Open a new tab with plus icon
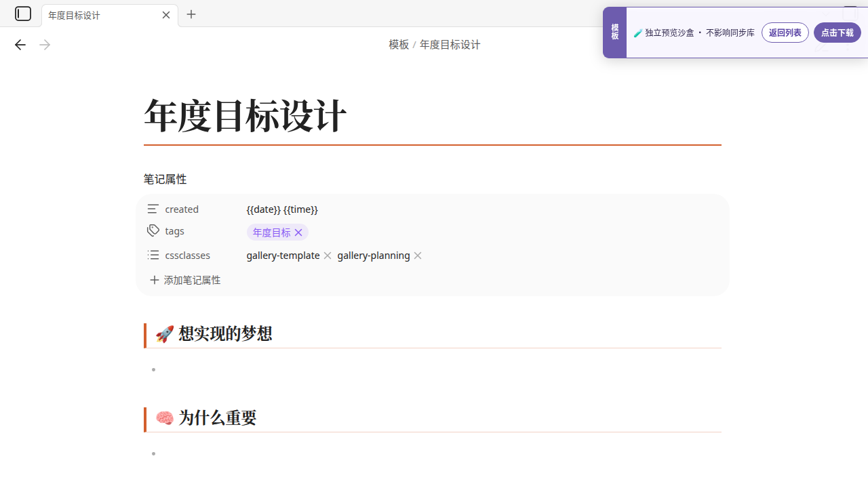The height and width of the screenshot is (488, 868). pos(191,14)
